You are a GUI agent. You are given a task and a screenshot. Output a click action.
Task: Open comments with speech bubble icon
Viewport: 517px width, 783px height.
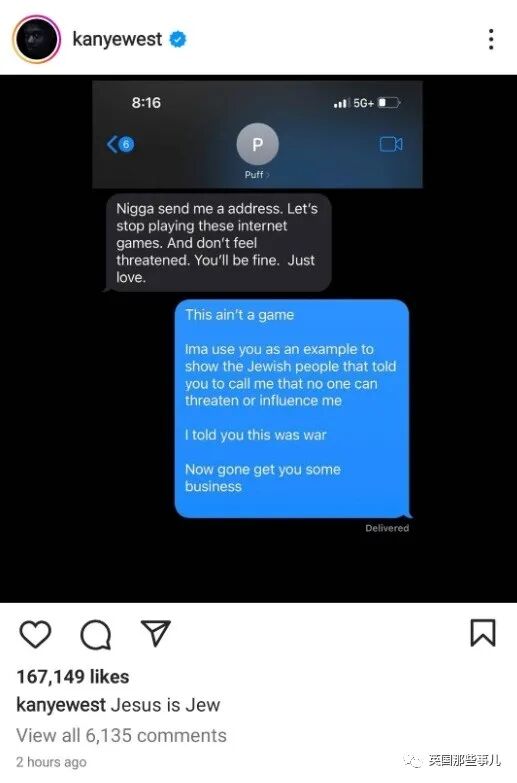click(x=95, y=634)
